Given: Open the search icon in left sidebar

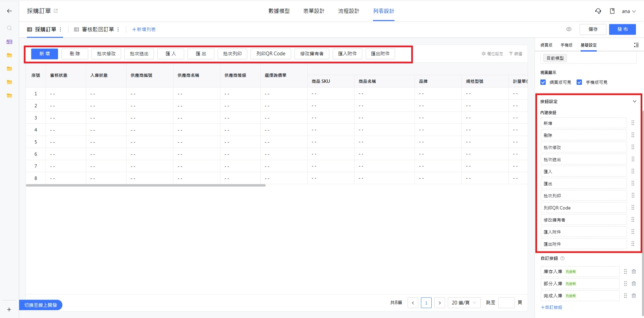Looking at the screenshot, I should [9, 28].
